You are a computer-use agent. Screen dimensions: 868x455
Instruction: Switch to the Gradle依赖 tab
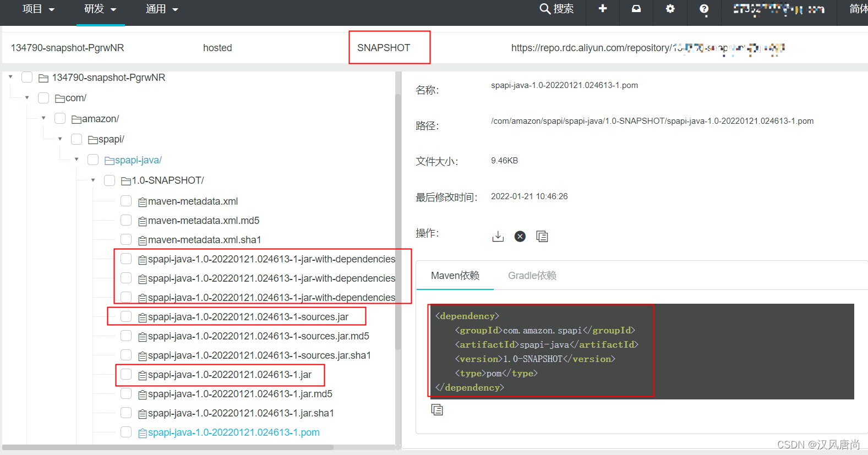532,276
